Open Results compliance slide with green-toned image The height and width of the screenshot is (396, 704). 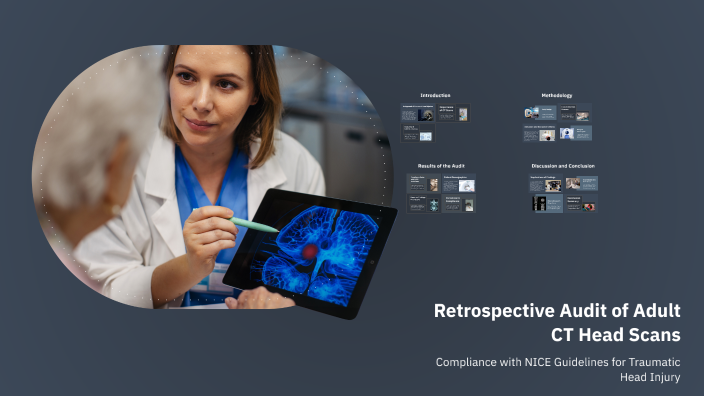coord(459,203)
